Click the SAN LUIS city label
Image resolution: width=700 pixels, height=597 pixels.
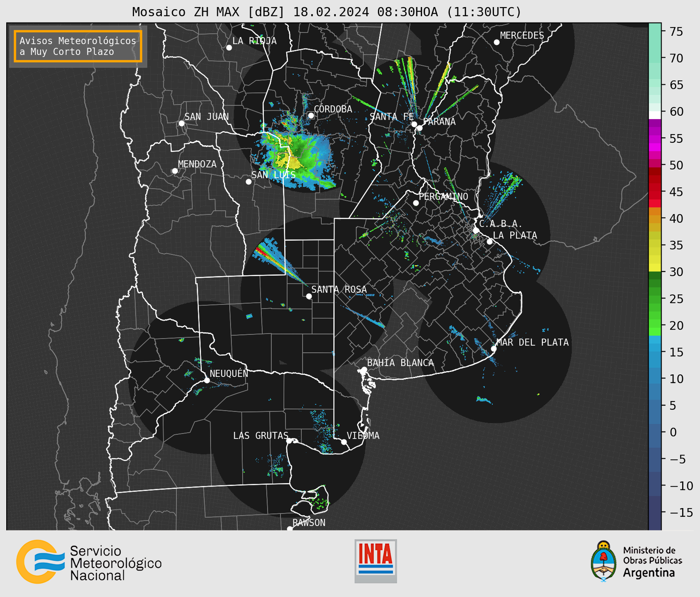pos(273,175)
